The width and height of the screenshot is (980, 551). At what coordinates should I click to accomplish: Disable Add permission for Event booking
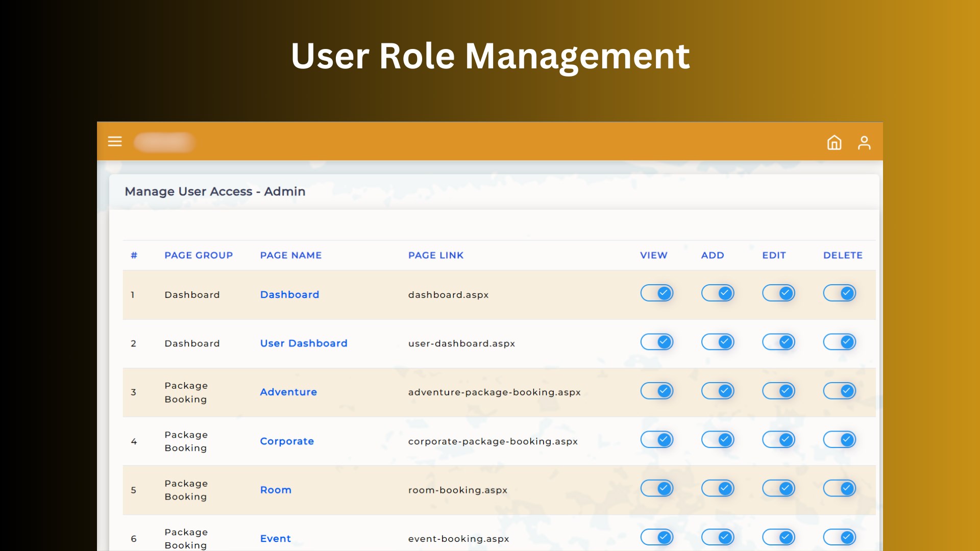pyautogui.click(x=718, y=537)
